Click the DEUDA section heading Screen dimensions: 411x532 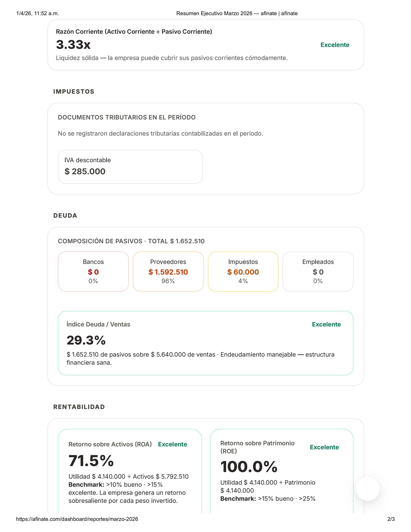coord(65,216)
